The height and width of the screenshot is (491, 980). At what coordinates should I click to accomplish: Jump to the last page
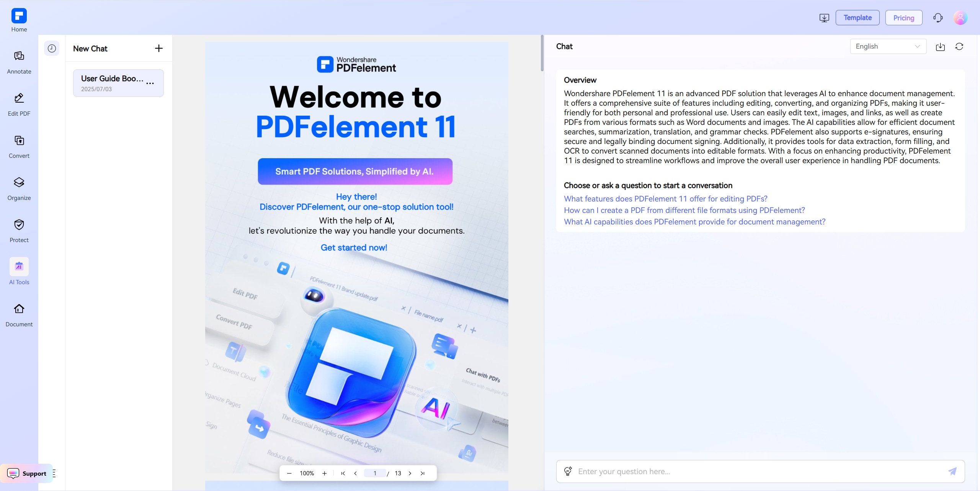(x=423, y=473)
